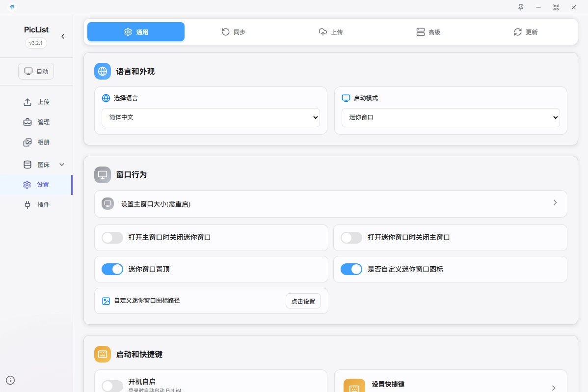
Task: Disable the 迷你窗口置顶 toggle
Action: (112, 269)
